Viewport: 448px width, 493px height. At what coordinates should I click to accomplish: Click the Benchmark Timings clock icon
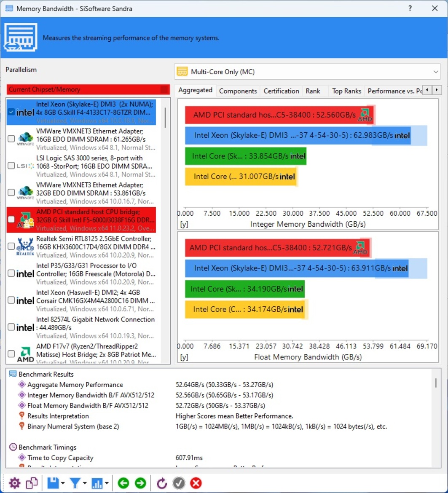(13, 447)
